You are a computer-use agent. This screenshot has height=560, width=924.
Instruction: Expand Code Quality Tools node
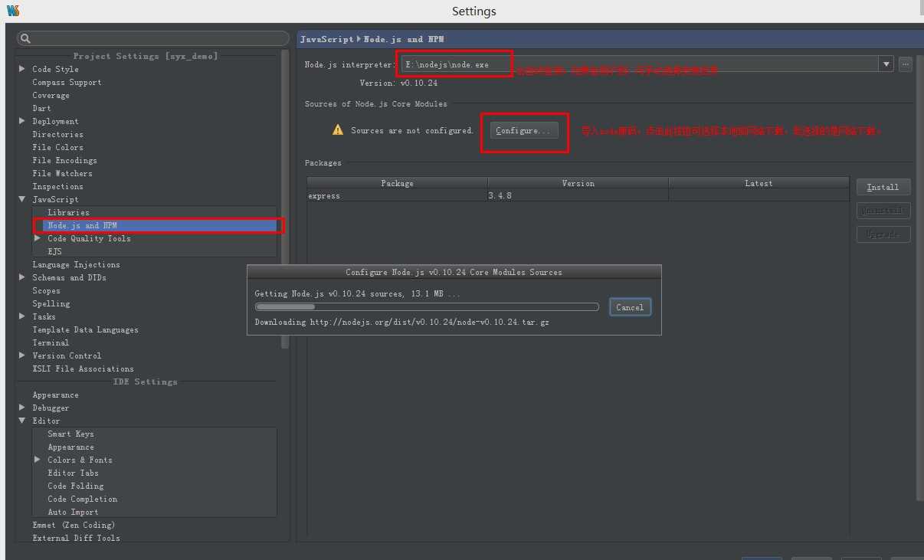pos(38,238)
